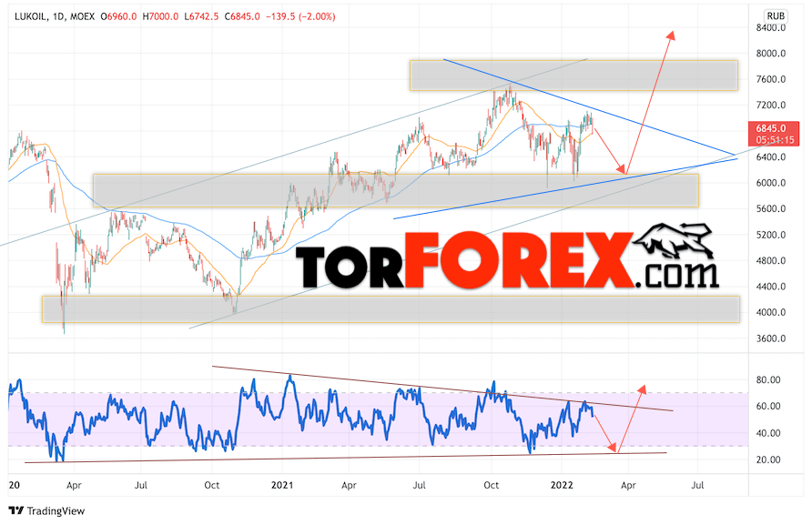This screenshot has width=812, height=525.
Task: Click the 2022 time axis label
Action: click(x=562, y=485)
